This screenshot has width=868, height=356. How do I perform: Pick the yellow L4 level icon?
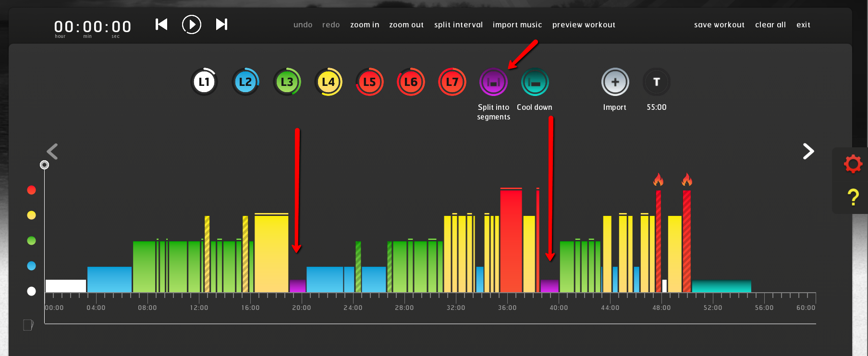328,82
